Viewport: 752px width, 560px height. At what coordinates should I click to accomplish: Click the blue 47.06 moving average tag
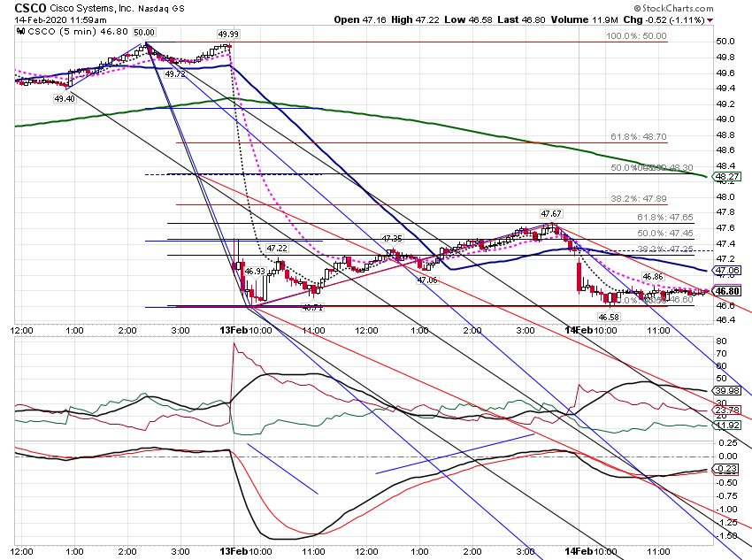pos(727,271)
